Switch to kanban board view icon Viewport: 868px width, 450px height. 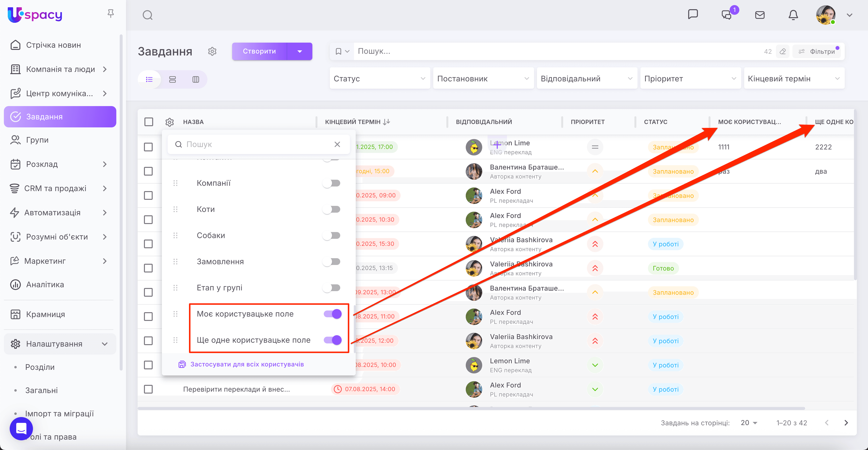point(196,79)
